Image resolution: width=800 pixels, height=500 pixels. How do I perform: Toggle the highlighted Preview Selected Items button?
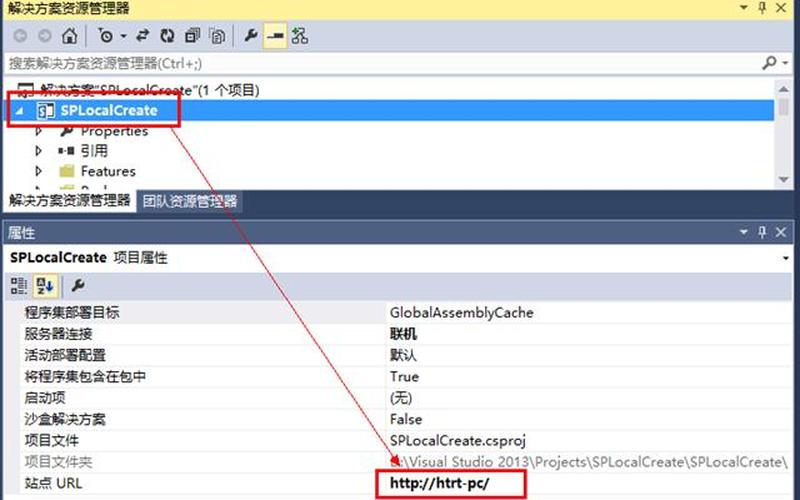pos(275,36)
